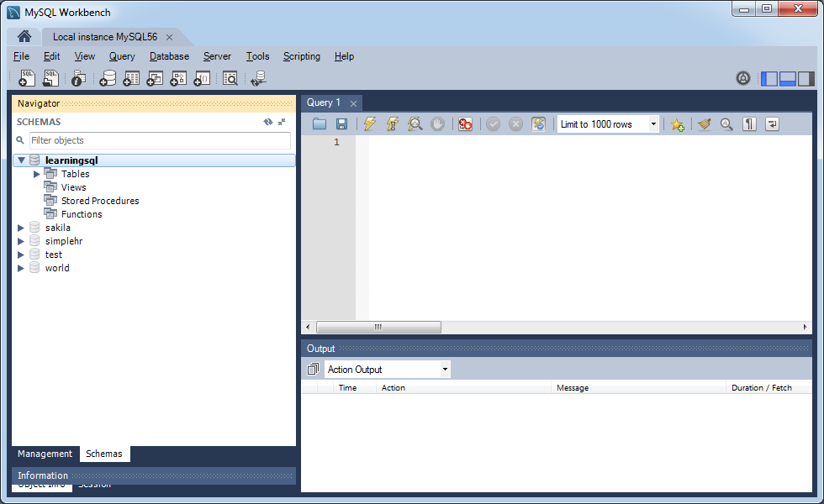Viewport: 824px width, 504px height.
Task: Close the Query 1 tab
Action: click(354, 103)
